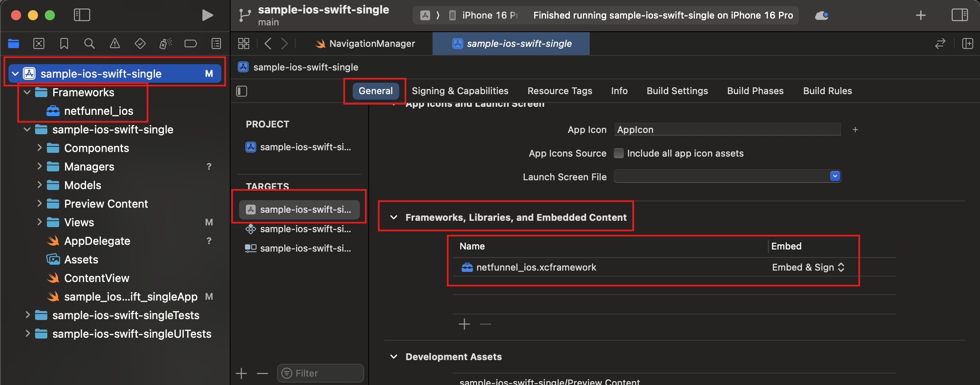Enable the Include all app icon assets checkbox
The width and height of the screenshot is (980, 385).
click(618, 153)
